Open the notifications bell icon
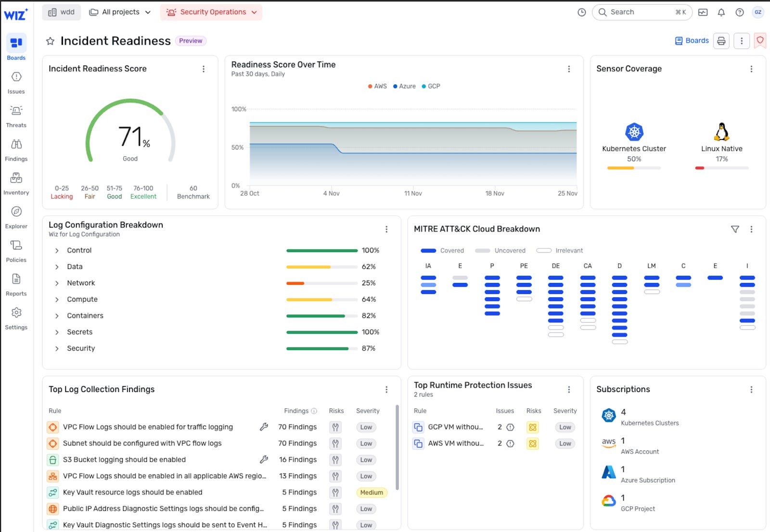This screenshot has height=532, width=770. point(721,12)
